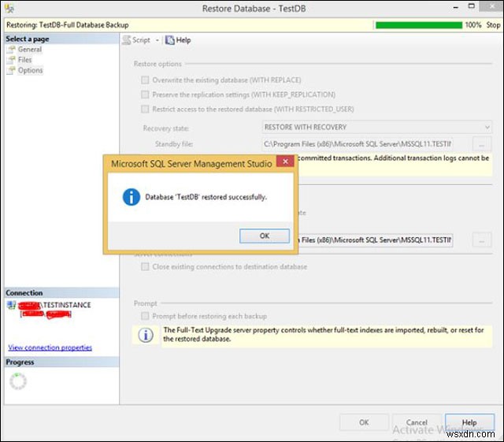Click the TESTINSTANCE server name

coord(67,305)
